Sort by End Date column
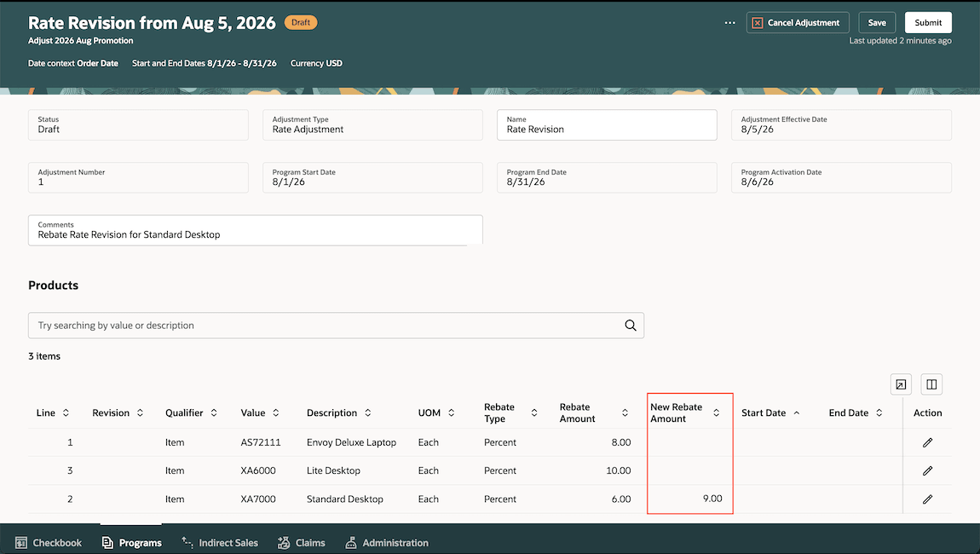The width and height of the screenshot is (980, 554). point(879,413)
